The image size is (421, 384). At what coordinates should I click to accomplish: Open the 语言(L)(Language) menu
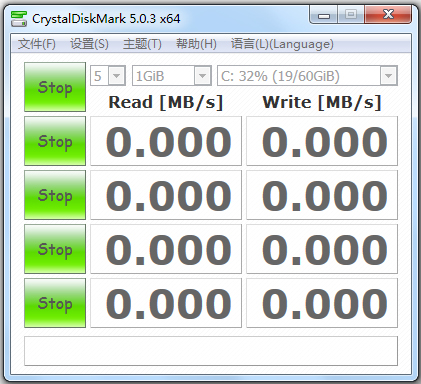(x=282, y=44)
